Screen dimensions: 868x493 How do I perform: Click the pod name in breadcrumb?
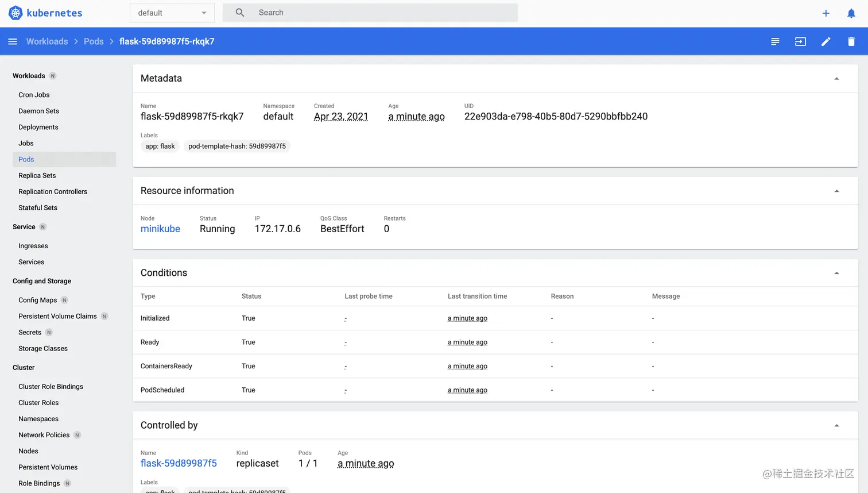pos(167,41)
